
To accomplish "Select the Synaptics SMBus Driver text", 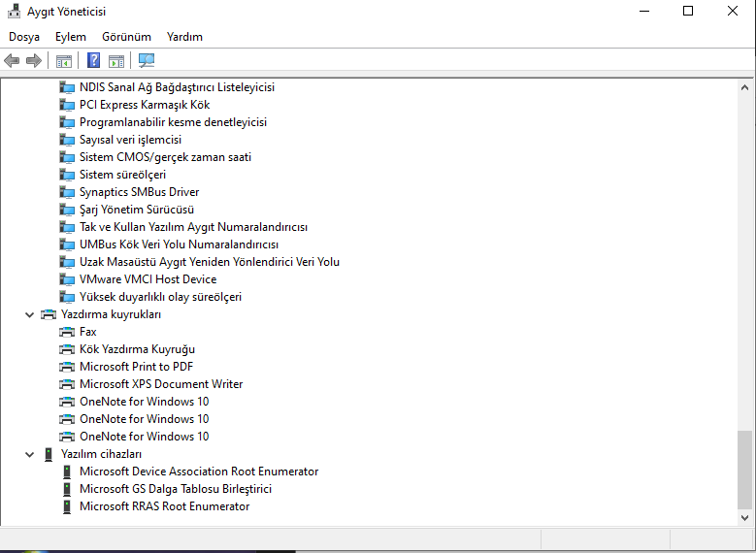I will click(140, 192).
